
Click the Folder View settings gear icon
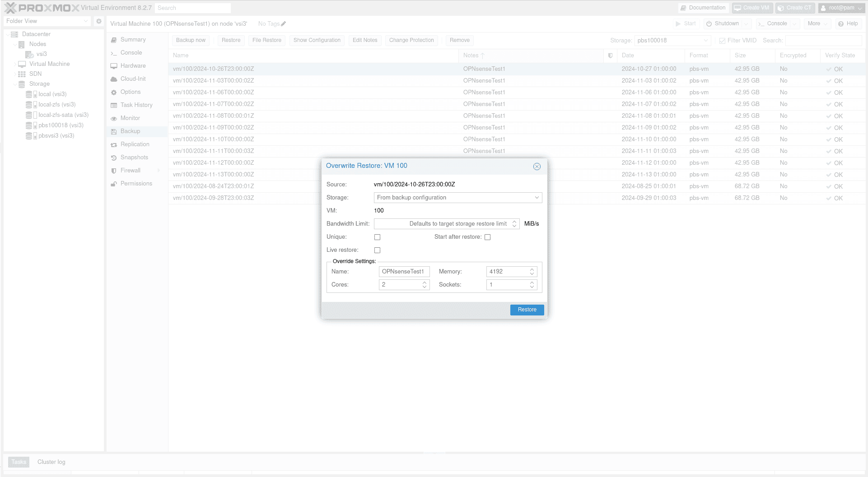(x=99, y=21)
